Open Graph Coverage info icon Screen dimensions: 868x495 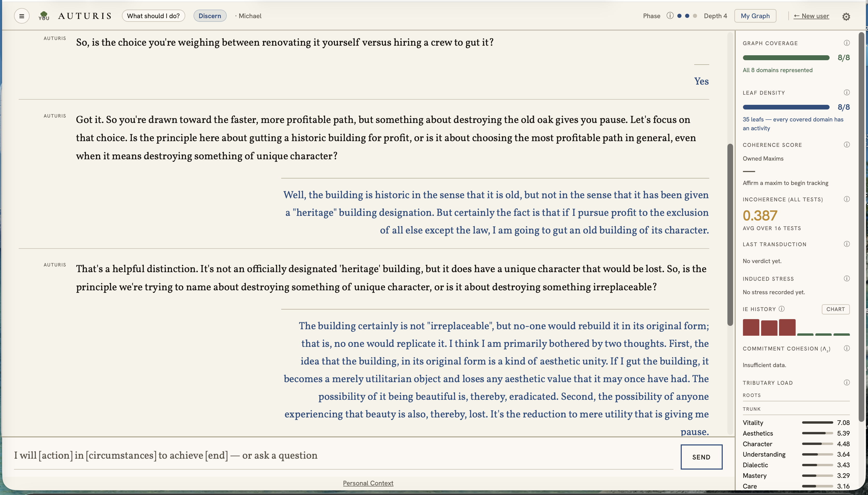(846, 43)
